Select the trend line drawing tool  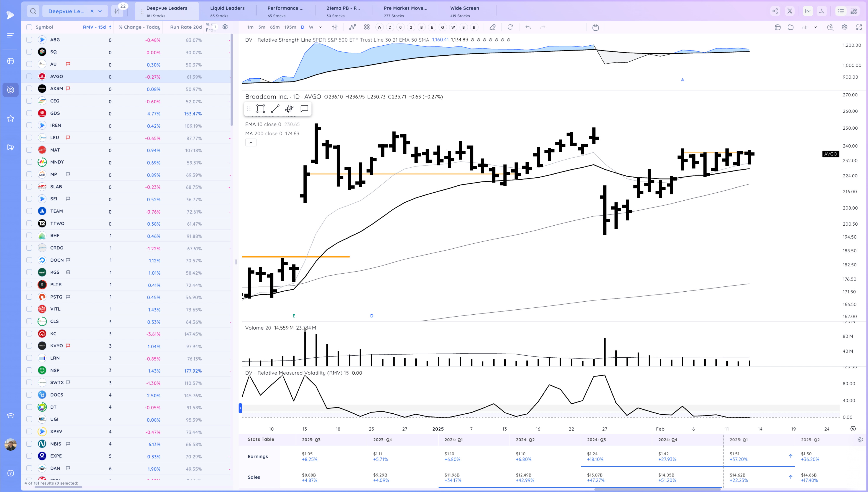pos(275,109)
